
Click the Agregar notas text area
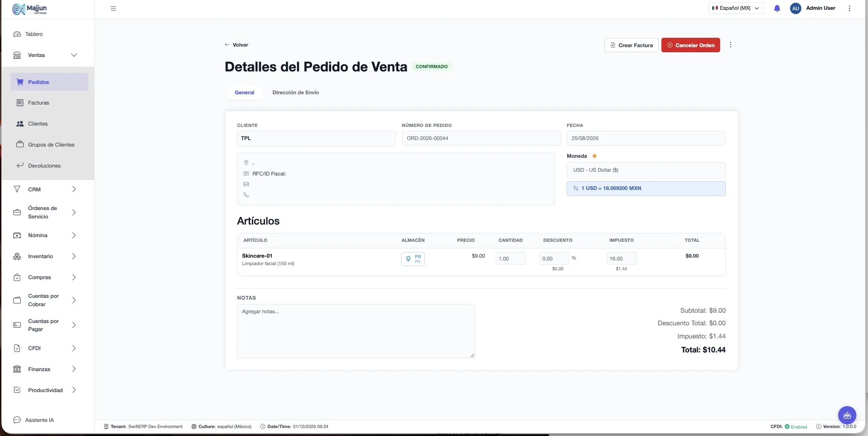click(x=356, y=331)
